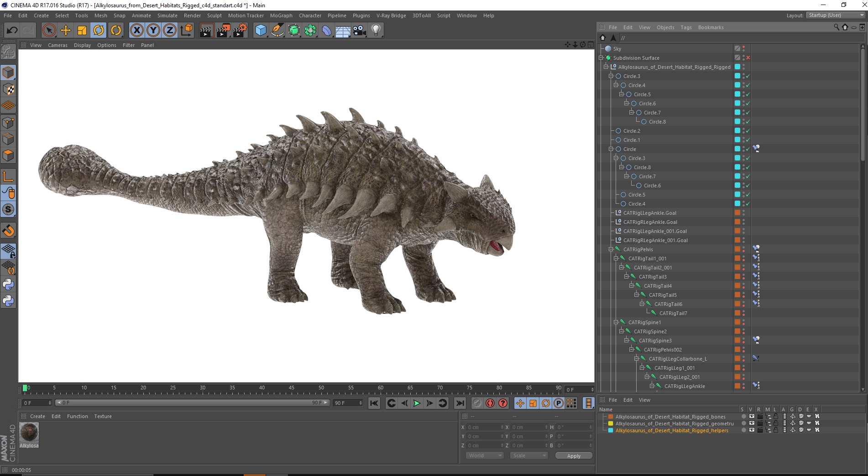Select the Live Selection tool

[x=49, y=31]
